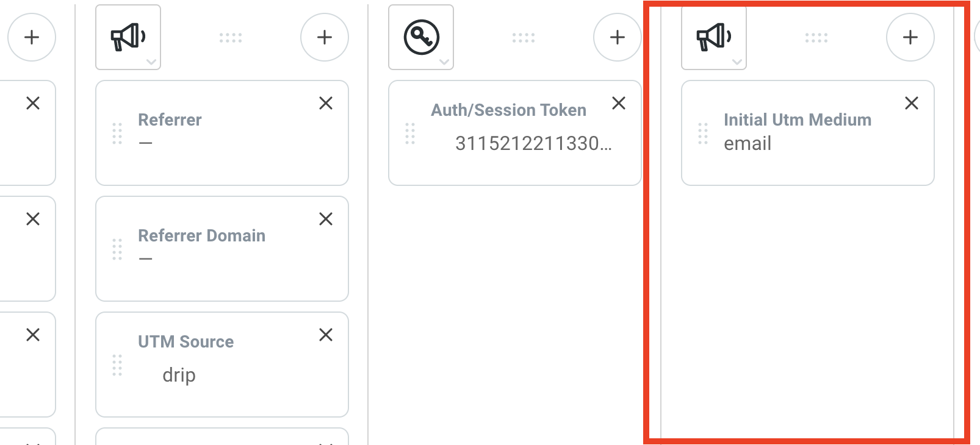Remove the Referrer card
Screen dimensions: 980x445
coord(326,104)
